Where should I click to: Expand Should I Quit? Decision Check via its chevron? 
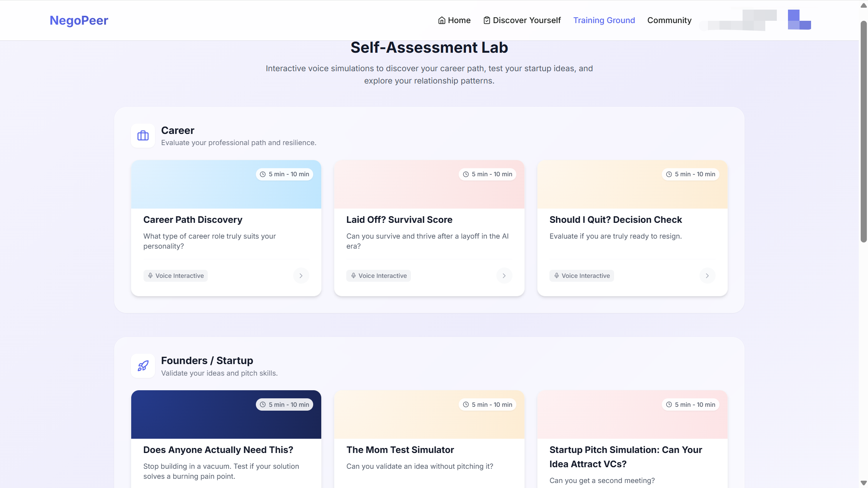[x=707, y=276]
